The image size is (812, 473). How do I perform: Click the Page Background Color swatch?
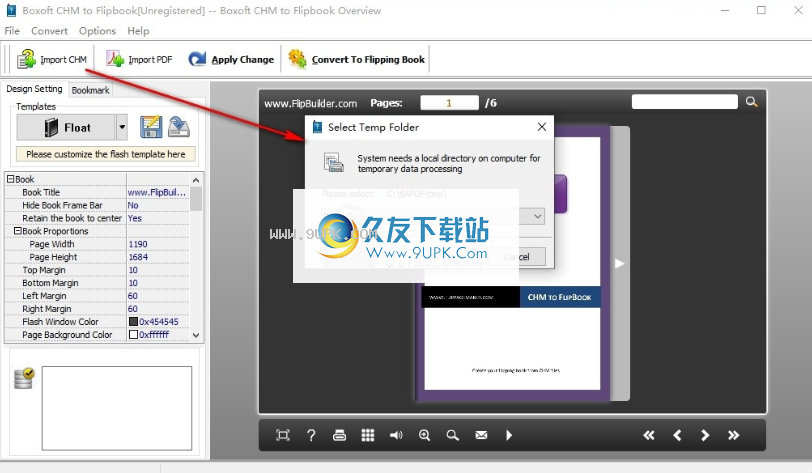[133, 335]
